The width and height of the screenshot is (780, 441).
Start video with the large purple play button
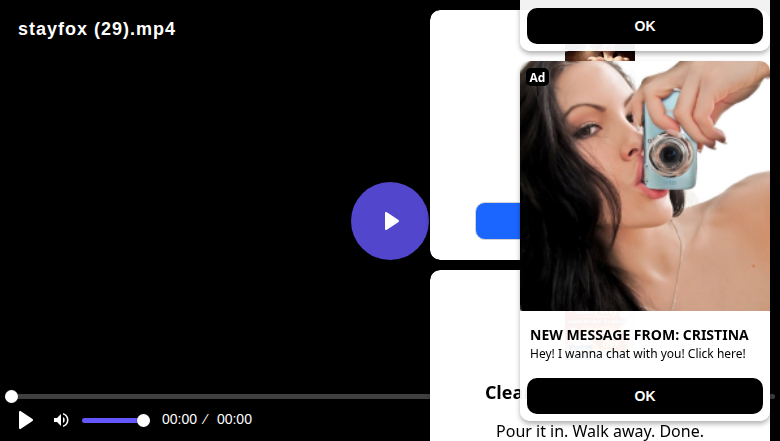point(390,221)
